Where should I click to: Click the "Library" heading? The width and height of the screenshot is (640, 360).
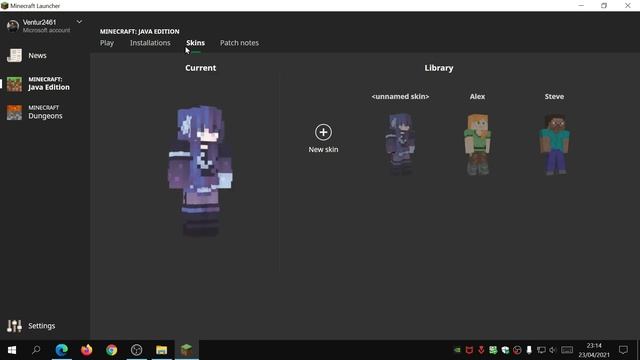click(439, 68)
